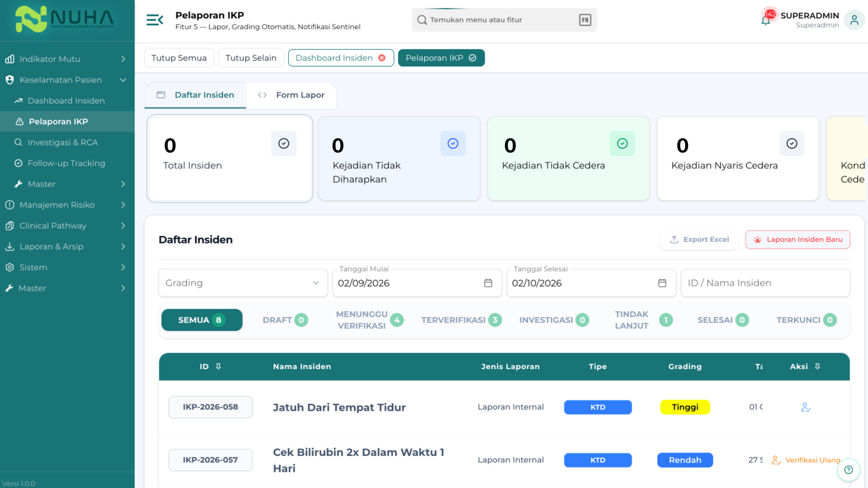Filter by the TINDAK LANJUT status tab

pyautogui.click(x=643, y=320)
